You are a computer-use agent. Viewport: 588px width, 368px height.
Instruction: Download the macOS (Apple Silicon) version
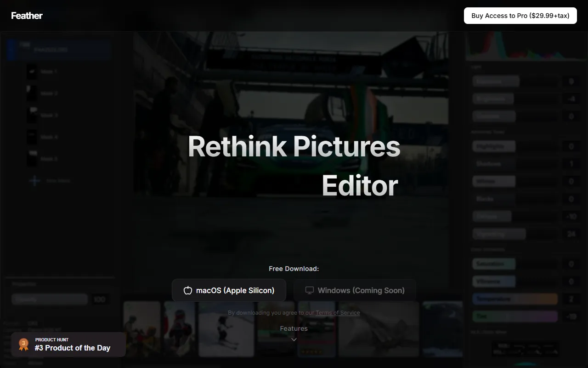[229, 290]
